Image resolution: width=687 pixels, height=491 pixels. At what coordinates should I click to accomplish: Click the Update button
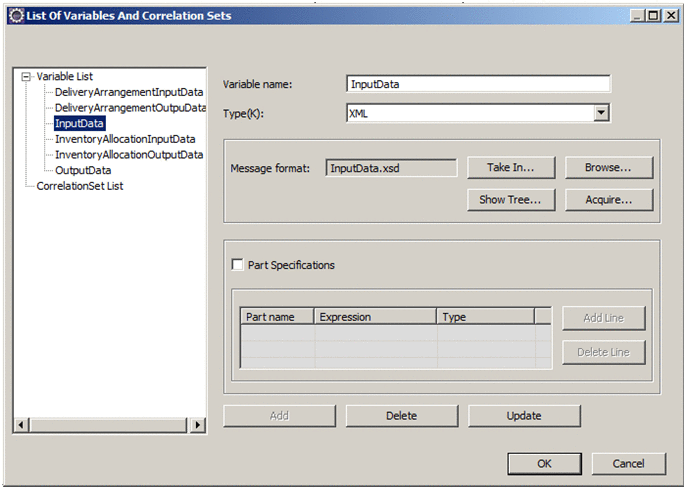point(523,416)
